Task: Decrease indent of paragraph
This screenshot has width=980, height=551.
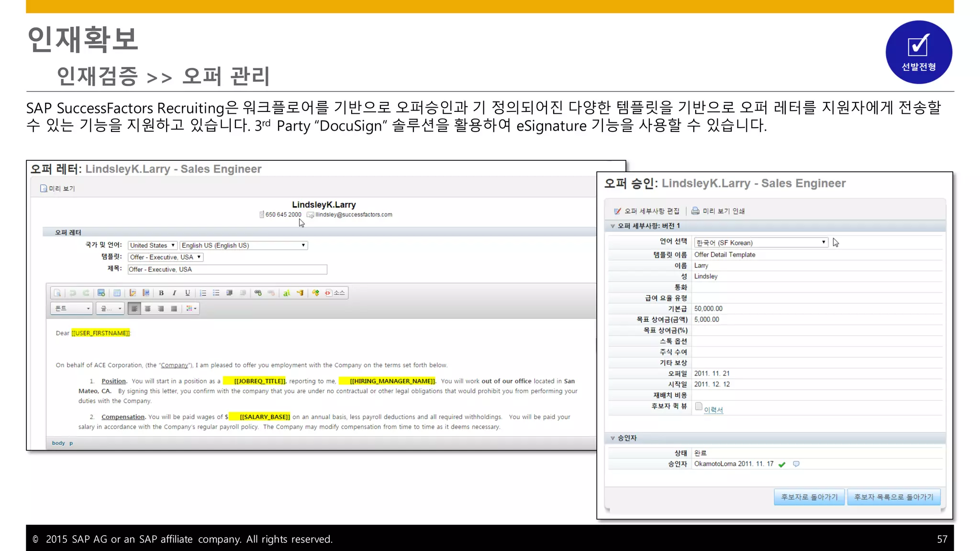Action: coord(243,293)
